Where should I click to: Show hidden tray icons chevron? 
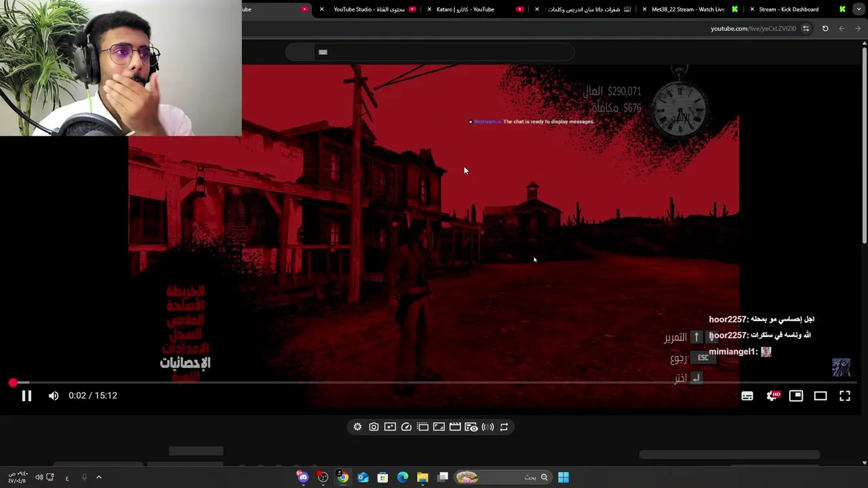(x=99, y=477)
